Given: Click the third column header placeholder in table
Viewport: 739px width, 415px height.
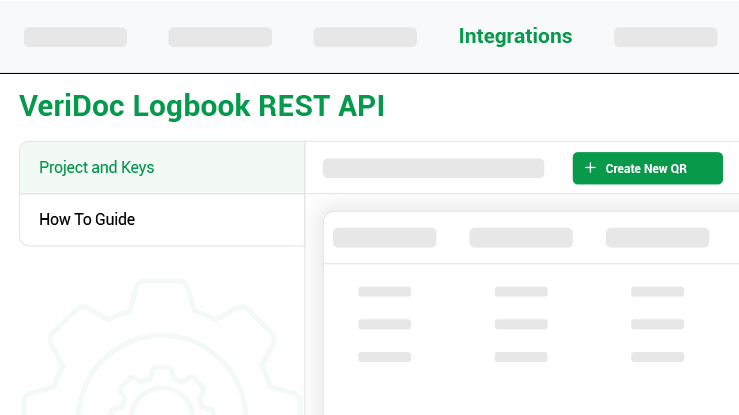Looking at the screenshot, I should (657, 237).
